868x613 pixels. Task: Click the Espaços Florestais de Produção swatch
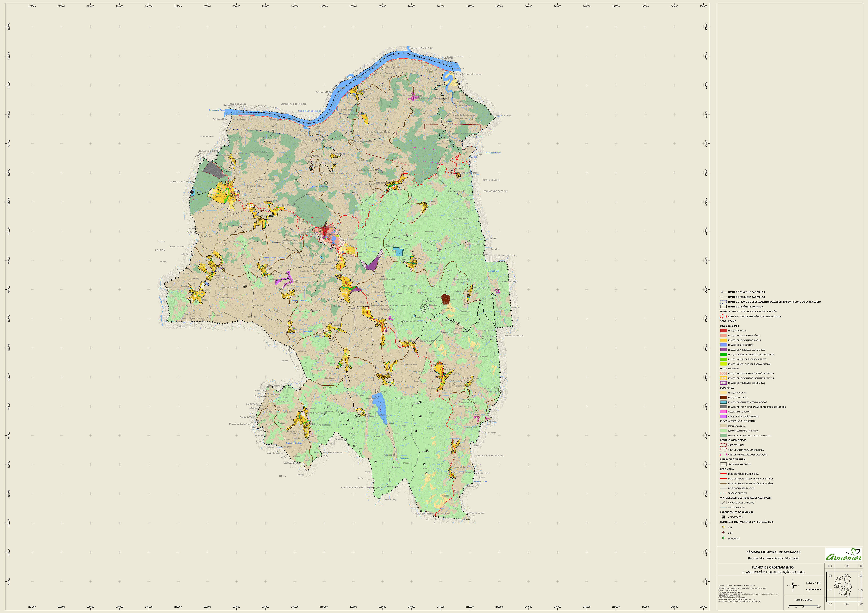(x=723, y=431)
